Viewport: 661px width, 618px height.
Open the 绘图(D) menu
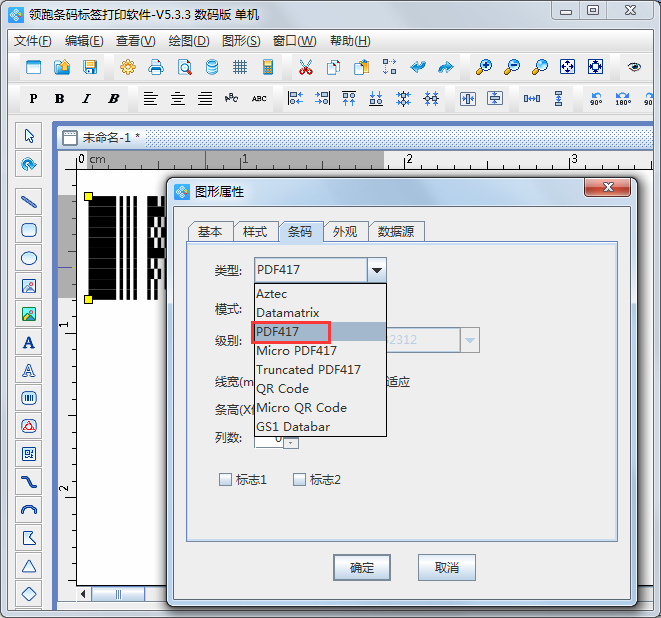(188, 41)
